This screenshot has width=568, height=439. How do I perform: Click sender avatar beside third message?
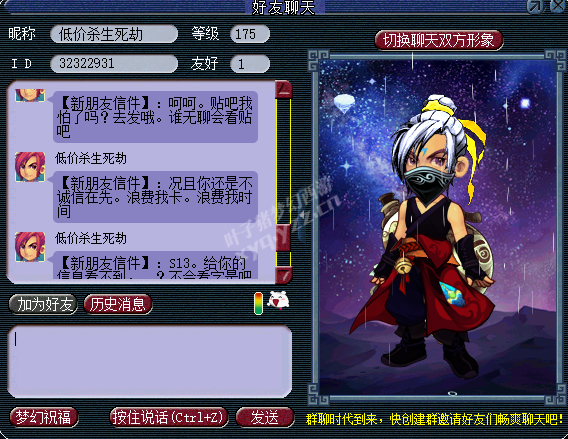click(x=30, y=247)
